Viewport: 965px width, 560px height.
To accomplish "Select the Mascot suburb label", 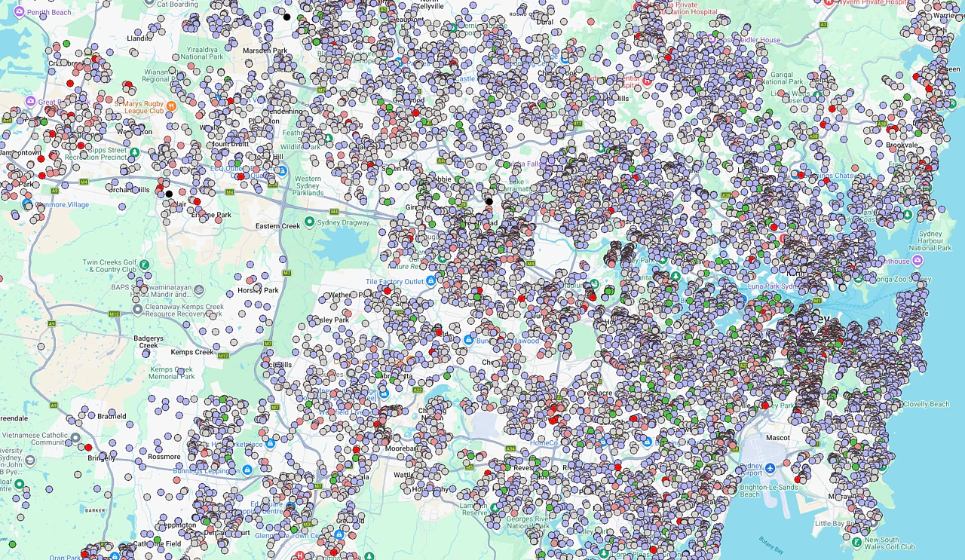I will 777,438.
